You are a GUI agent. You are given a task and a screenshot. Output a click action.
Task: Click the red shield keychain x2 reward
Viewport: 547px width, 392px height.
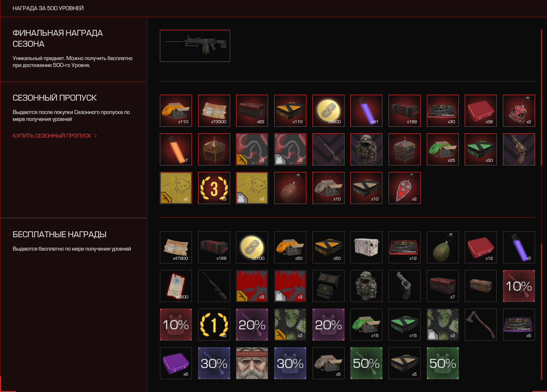click(x=405, y=188)
